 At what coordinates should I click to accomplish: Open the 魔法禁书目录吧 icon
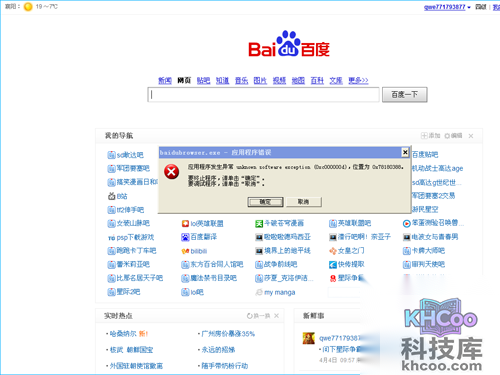[185, 278]
